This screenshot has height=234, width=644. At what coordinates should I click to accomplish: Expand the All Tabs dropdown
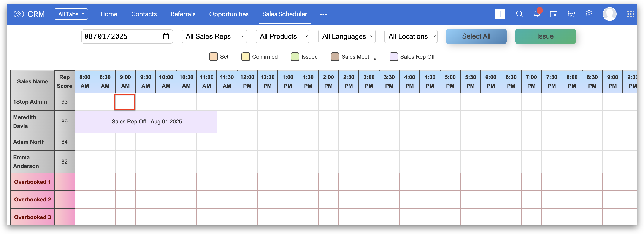(71, 14)
